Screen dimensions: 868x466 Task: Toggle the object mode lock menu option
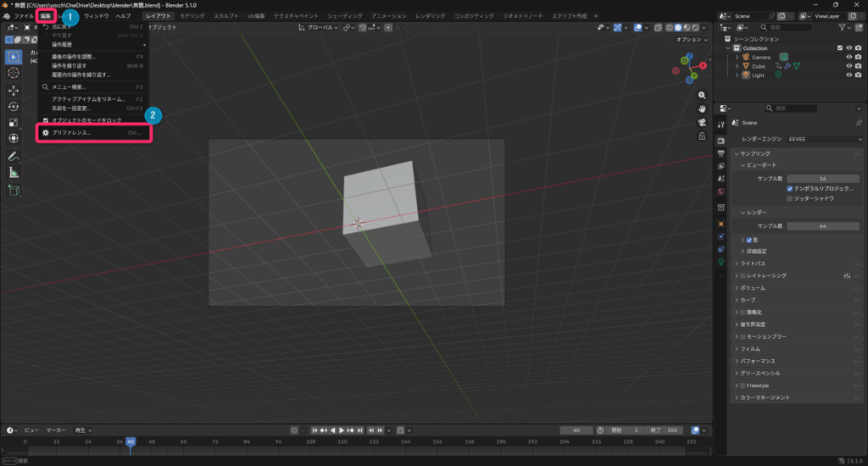[46, 120]
